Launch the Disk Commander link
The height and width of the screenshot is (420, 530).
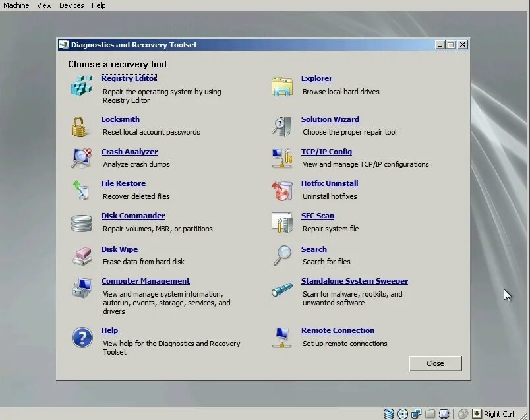tap(133, 216)
